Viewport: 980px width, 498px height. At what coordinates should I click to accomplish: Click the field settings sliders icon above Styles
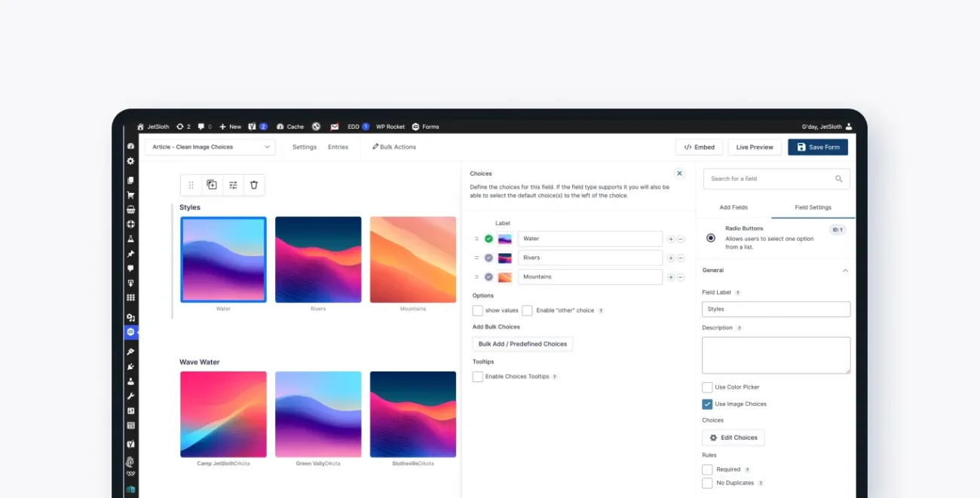[233, 185]
